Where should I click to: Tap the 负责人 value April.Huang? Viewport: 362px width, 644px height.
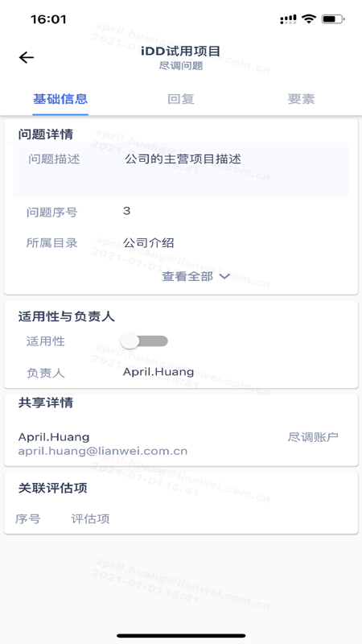tap(158, 372)
